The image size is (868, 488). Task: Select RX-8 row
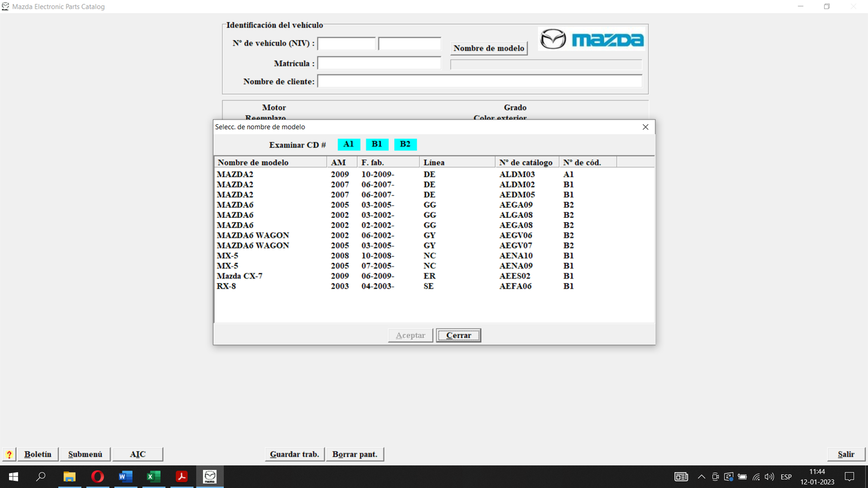click(434, 286)
